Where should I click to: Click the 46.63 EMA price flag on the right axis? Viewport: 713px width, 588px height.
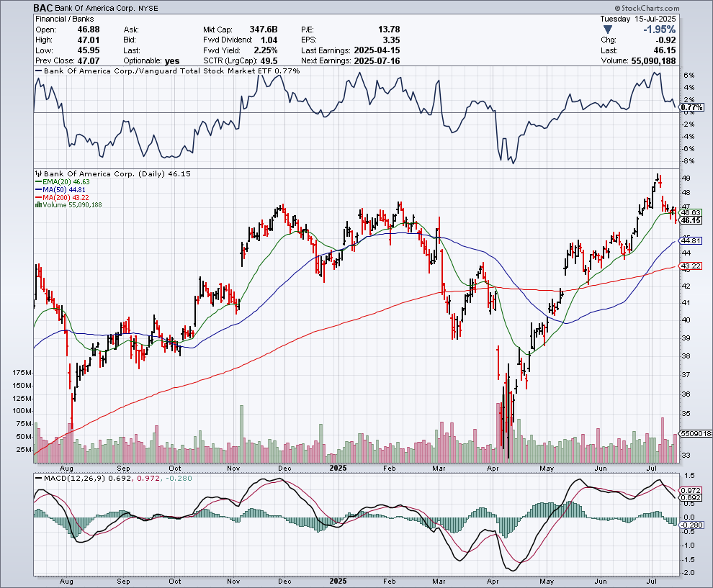691,212
